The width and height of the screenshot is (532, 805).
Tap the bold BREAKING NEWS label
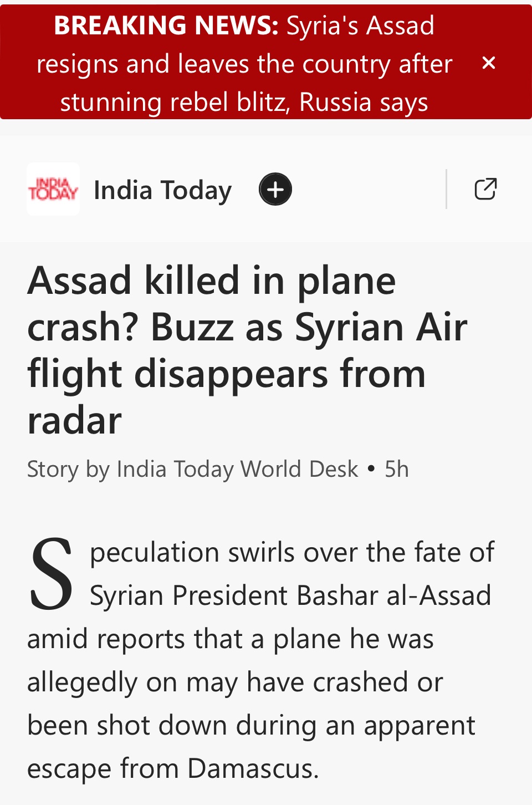(x=166, y=25)
